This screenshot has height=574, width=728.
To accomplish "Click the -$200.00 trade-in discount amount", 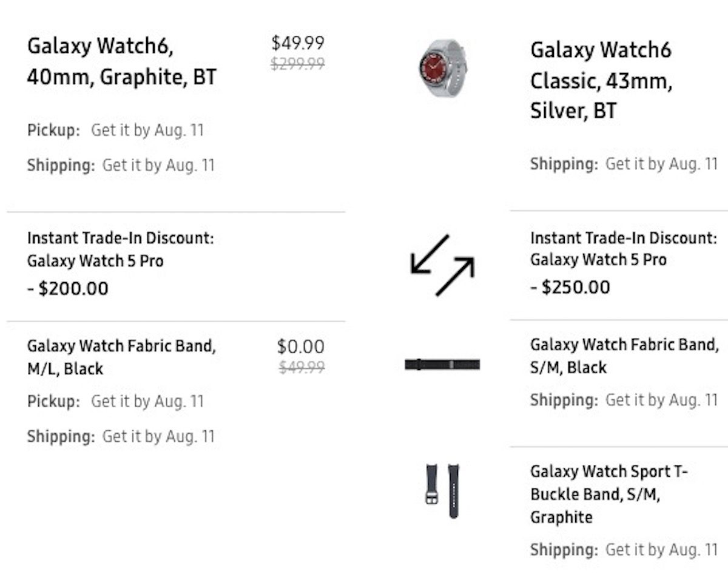I will tap(68, 288).
